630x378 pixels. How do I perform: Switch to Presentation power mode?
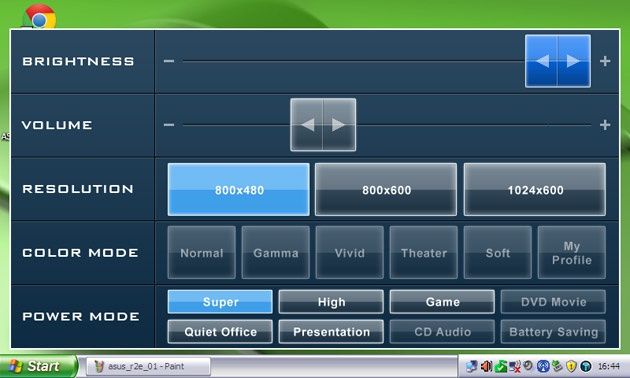click(x=331, y=332)
